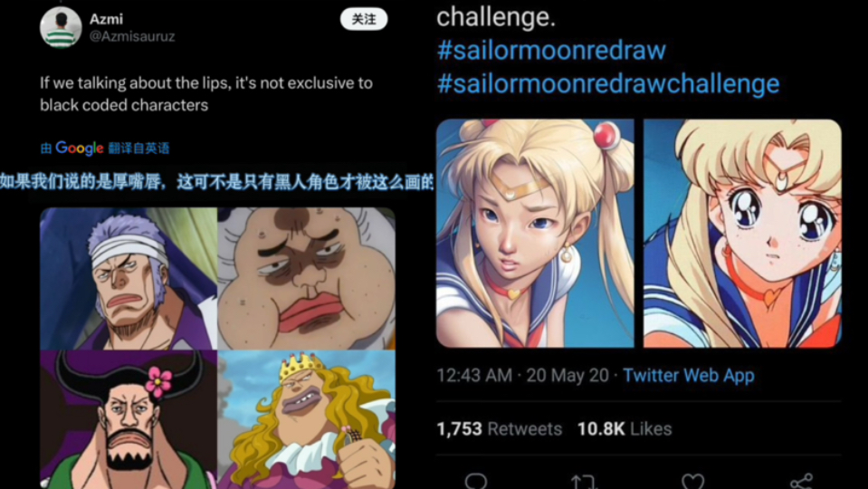Viewport: 868px width, 489px height.
Task: View the 10.8K Likes list
Action: pos(625,429)
